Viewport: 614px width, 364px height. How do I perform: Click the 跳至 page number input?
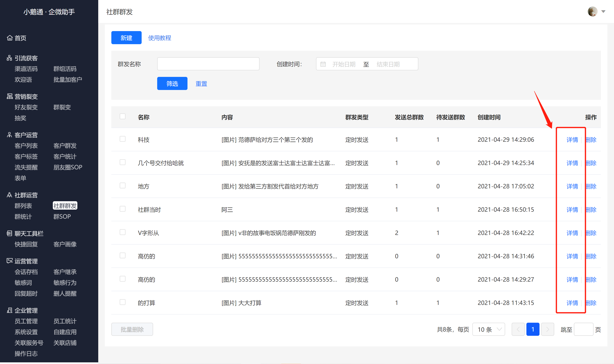click(584, 329)
